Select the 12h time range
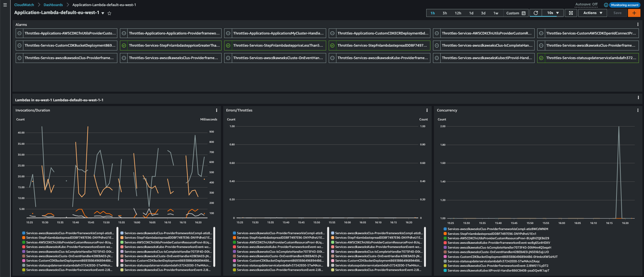 tap(458, 13)
